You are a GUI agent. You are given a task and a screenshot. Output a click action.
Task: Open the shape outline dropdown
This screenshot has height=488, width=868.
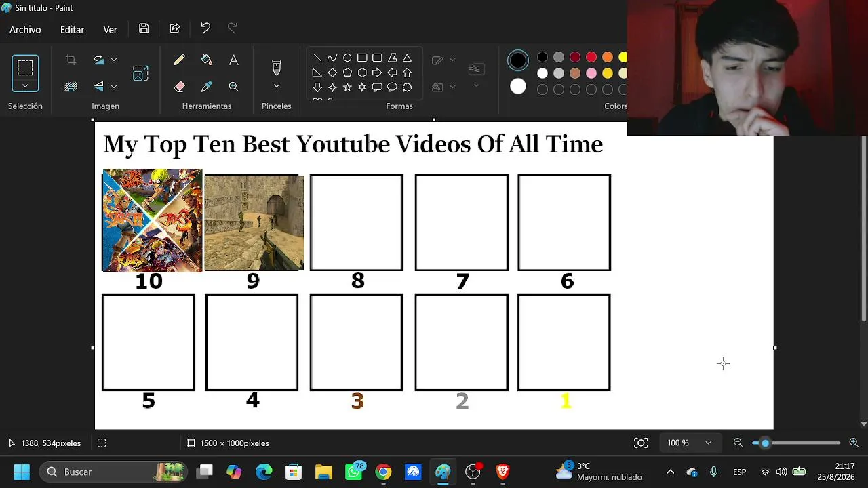tap(452, 60)
